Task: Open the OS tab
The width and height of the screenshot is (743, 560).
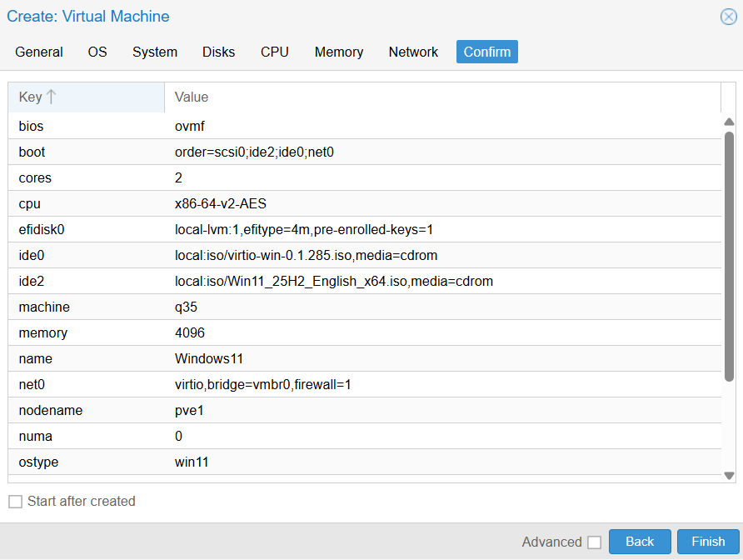Action: [97, 52]
